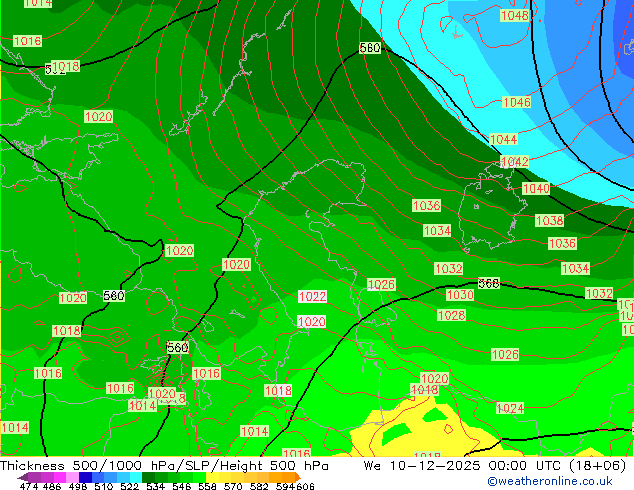Click the 1022 pressure label
This screenshot has width=634, height=490.
tap(312, 296)
